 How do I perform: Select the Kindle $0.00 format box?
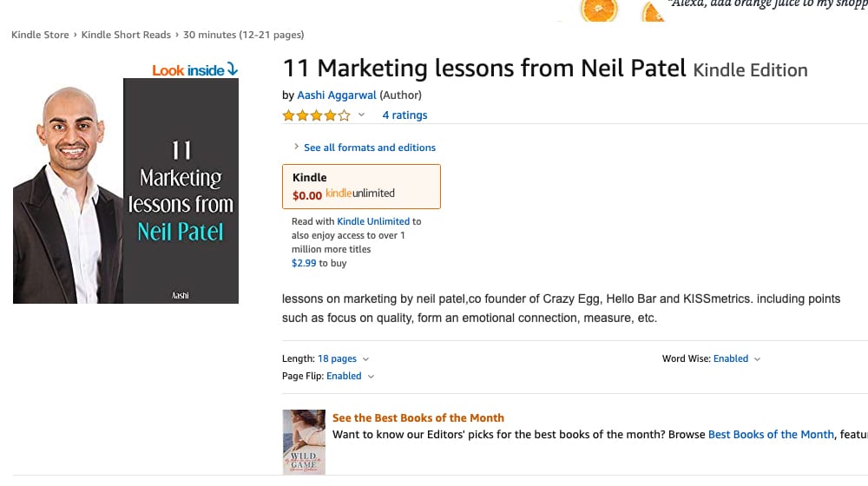point(361,187)
